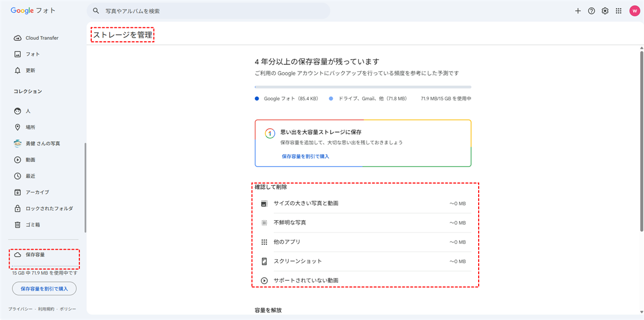
Task: Open settings gear icon
Action: click(x=605, y=11)
